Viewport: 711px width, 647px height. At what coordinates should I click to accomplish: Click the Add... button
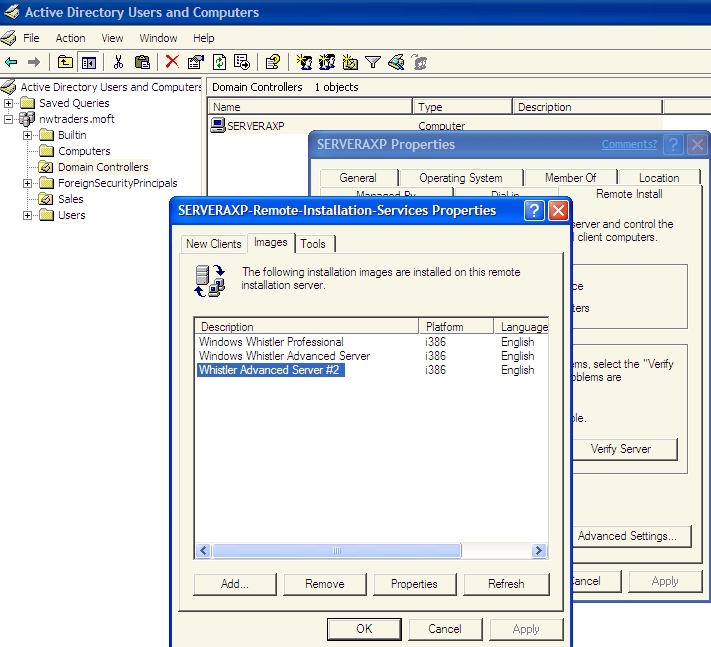235,584
